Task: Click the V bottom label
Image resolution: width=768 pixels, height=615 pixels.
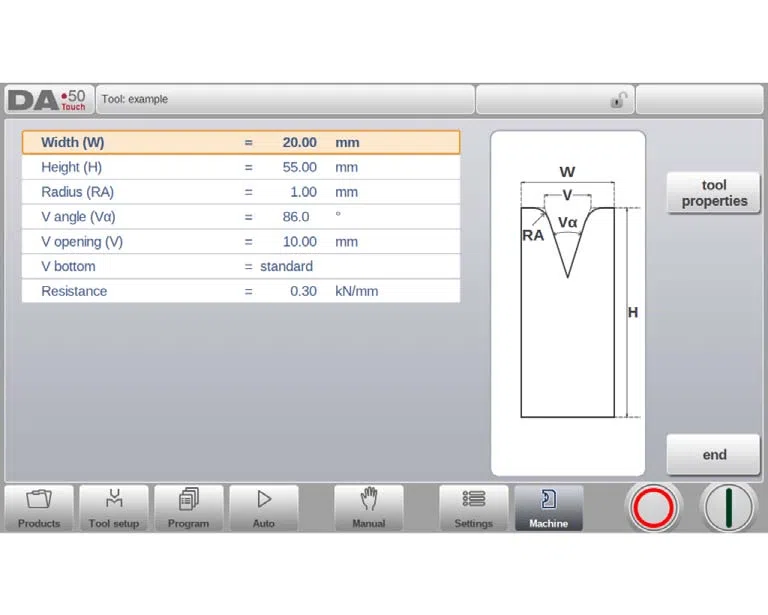Action: tap(68, 266)
